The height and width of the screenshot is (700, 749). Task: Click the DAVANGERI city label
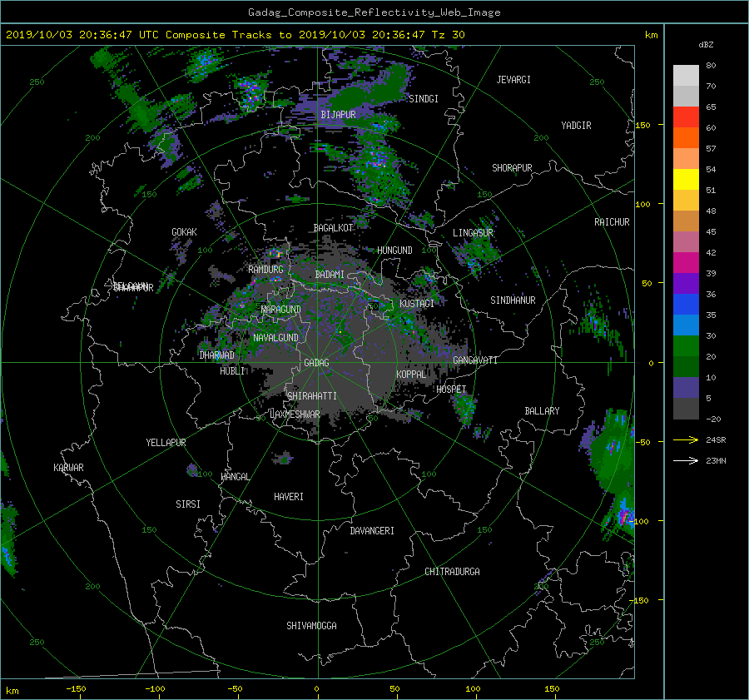372,531
